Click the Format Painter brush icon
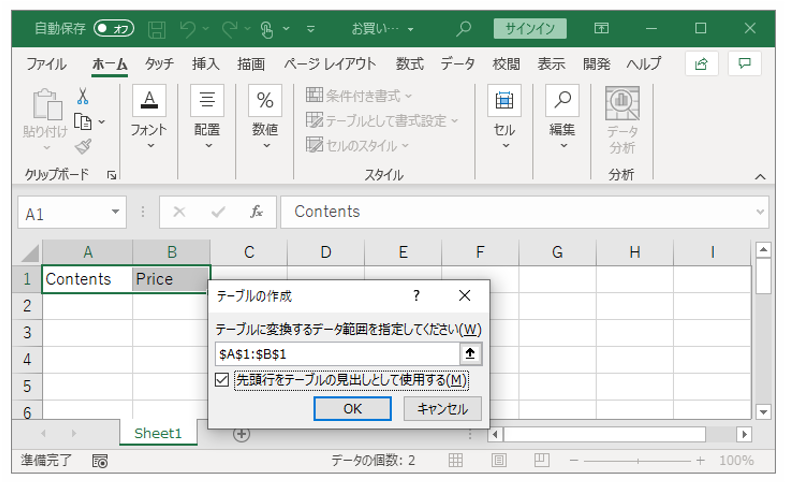Image resolution: width=790 pixels, height=488 pixels. (x=83, y=146)
